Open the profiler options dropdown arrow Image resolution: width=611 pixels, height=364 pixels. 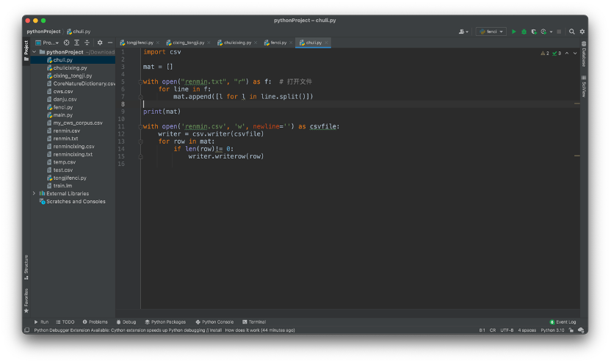551,32
